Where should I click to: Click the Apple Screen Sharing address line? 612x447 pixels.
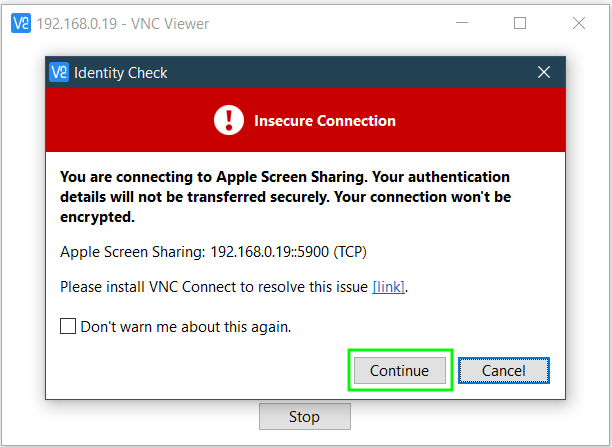213,252
